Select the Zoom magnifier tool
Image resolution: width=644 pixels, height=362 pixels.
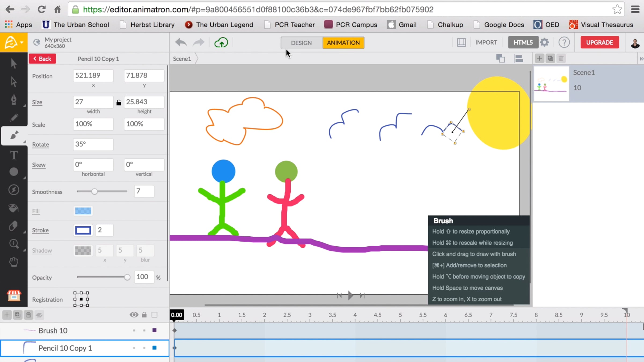click(14, 244)
